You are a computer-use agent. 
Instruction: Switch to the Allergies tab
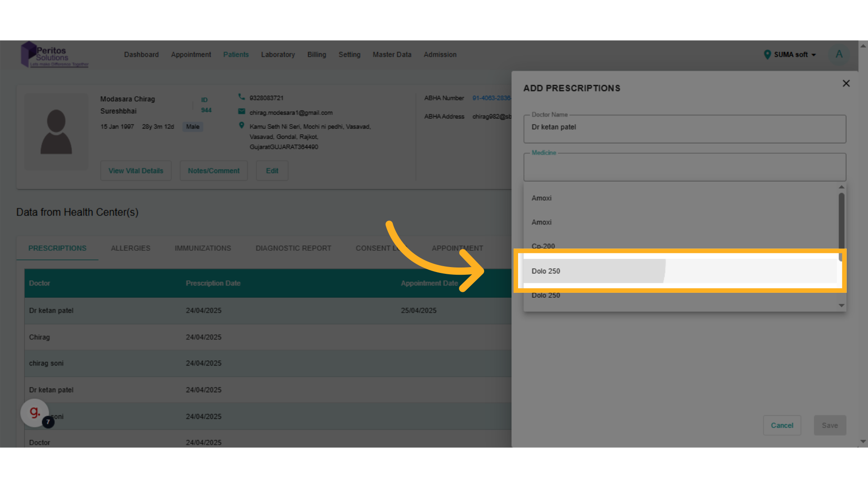131,248
